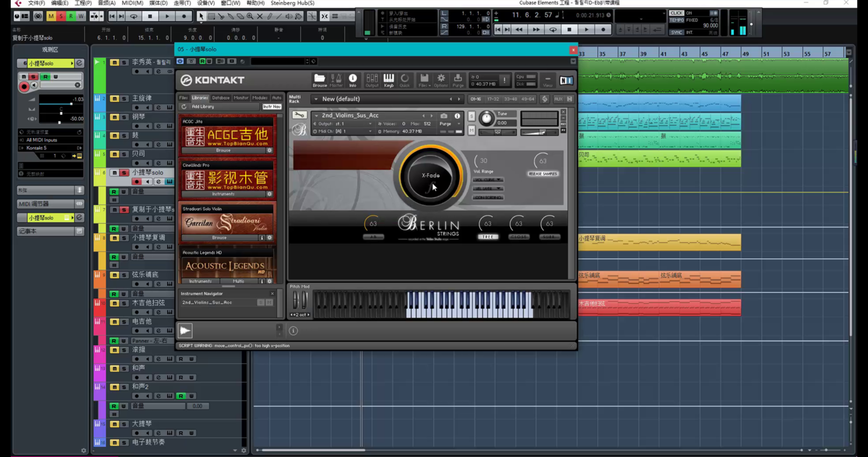Open ACGC Jita library settings gear

point(269,150)
